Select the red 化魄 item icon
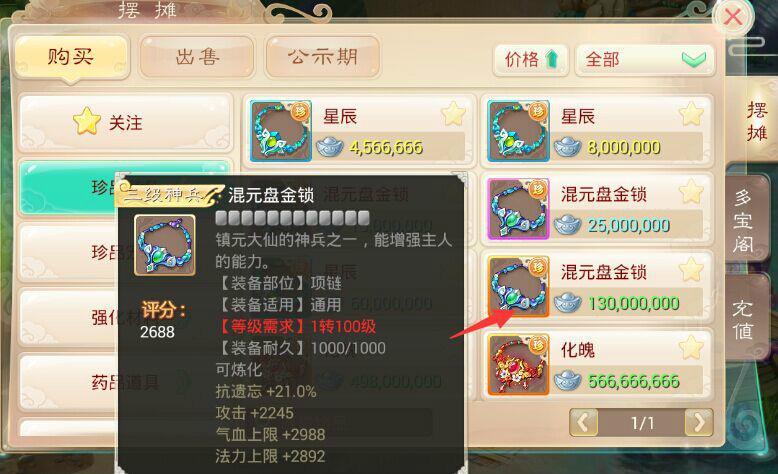The image size is (778, 474). [519, 365]
